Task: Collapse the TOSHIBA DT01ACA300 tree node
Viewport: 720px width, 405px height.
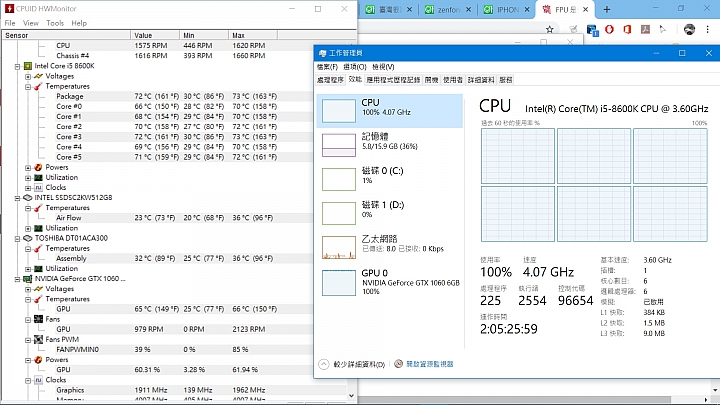Action: pyautogui.click(x=17, y=238)
